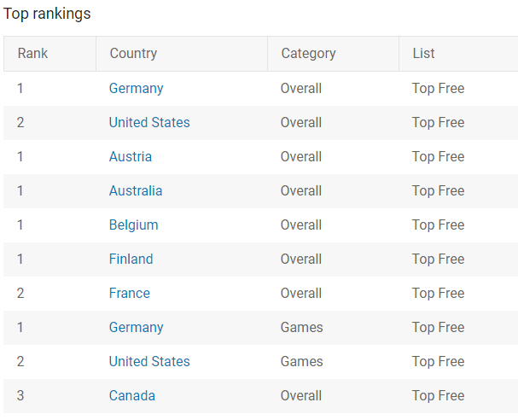Click Top Free cell in Belgium row

[x=438, y=225]
